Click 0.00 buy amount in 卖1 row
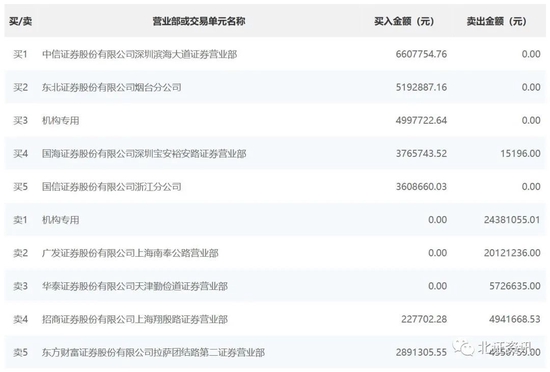 point(437,220)
